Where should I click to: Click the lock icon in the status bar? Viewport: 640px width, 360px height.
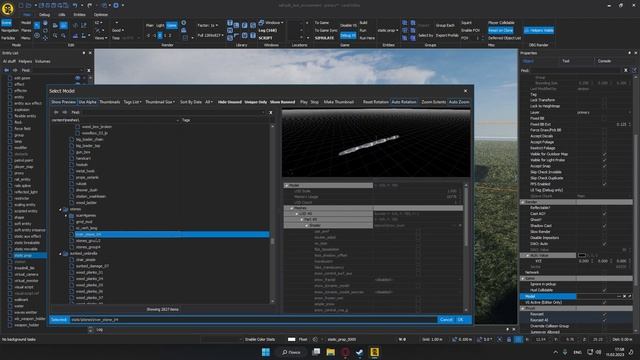pyautogui.click(x=509, y=339)
